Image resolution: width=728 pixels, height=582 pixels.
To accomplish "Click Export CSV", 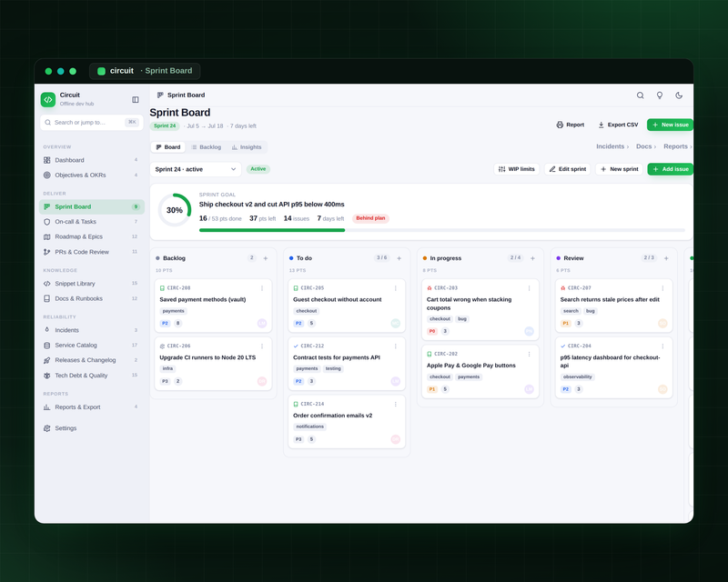I will coord(618,125).
